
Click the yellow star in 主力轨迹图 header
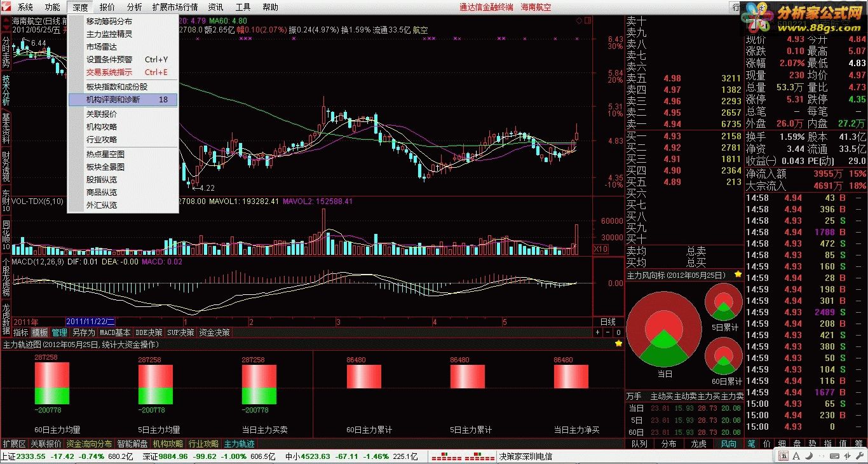pyautogui.click(x=618, y=344)
